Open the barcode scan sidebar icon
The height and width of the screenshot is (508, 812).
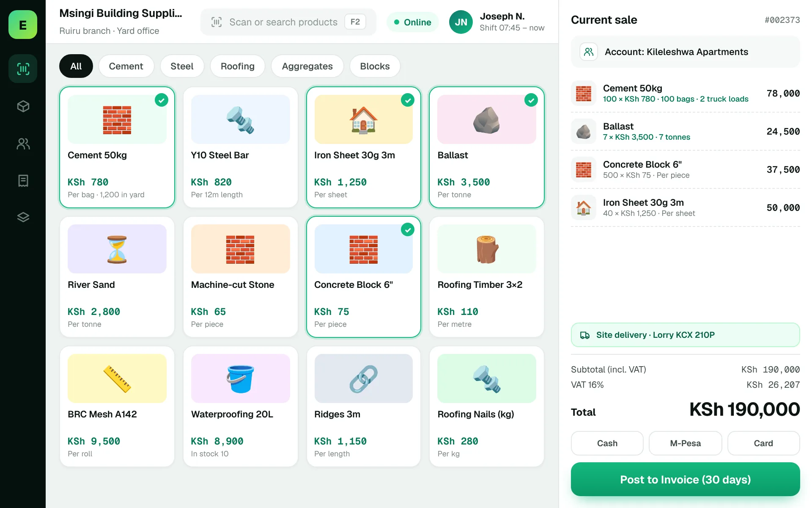tap(23, 69)
